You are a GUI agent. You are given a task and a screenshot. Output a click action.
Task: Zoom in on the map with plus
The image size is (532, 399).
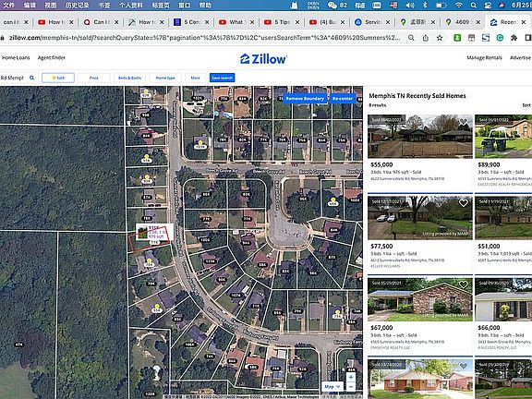351,377
